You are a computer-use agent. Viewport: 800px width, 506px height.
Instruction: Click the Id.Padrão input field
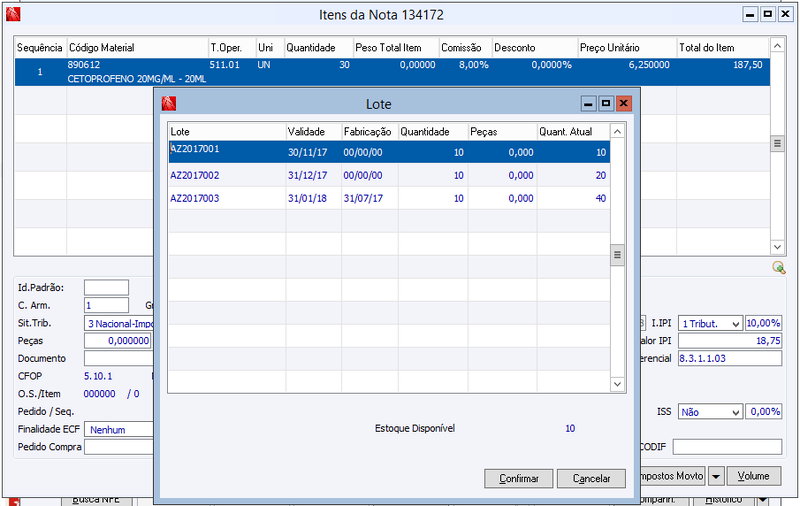click(x=106, y=287)
